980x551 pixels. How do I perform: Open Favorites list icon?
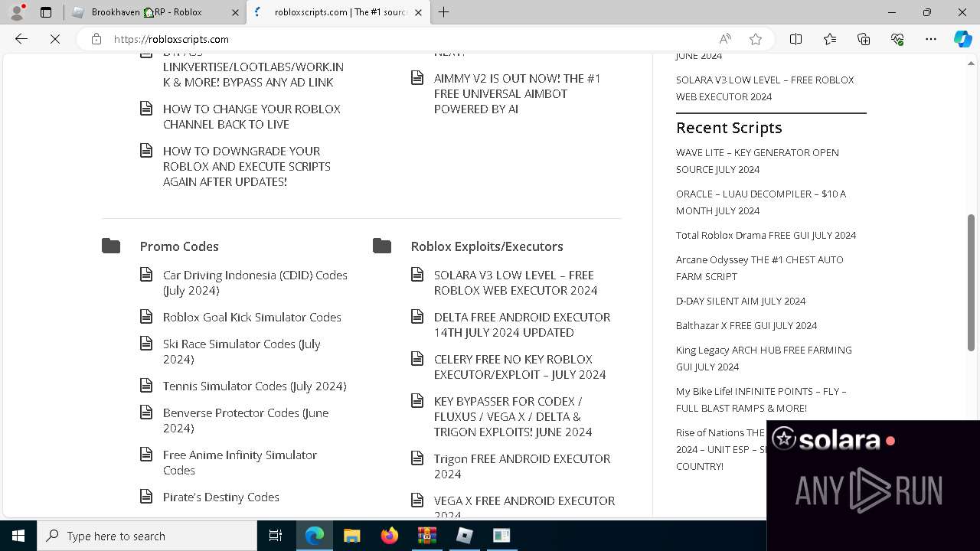point(830,39)
